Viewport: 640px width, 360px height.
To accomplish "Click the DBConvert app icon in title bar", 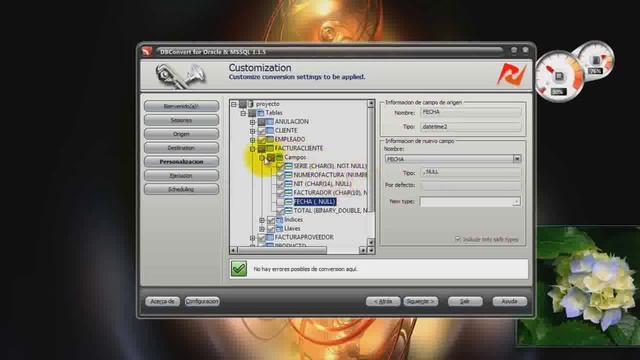I will click(x=147, y=51).
